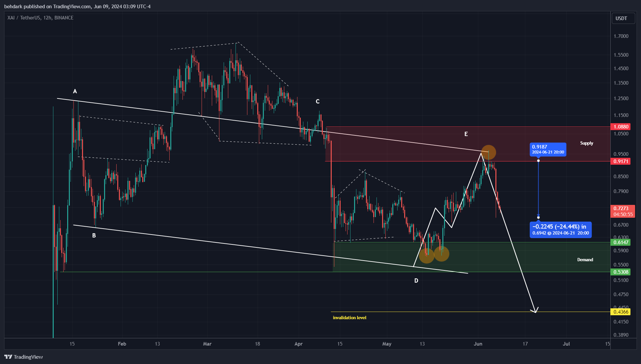Click the wave label 'D'
This screenshot has width=641, height=364.
click(x=416, y=281)
